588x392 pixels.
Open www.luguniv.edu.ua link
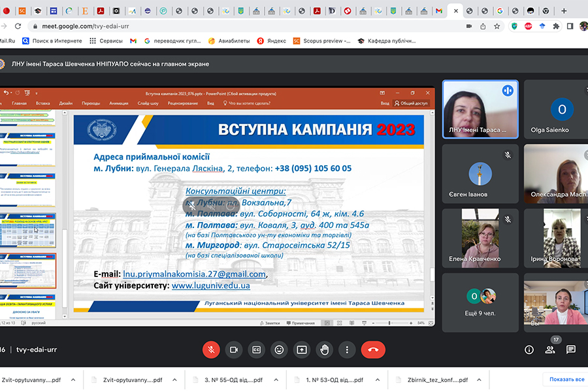[211, 286]
